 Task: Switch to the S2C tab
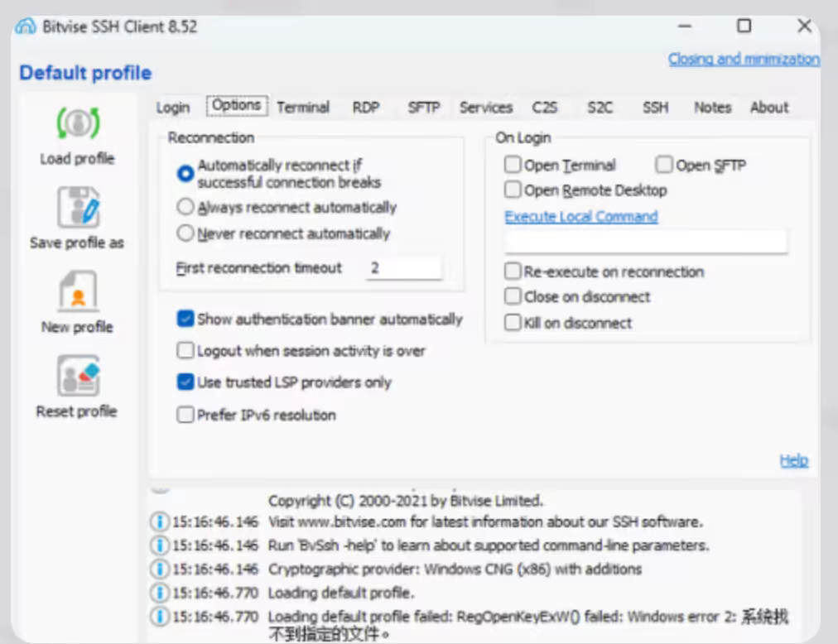pyautogui.click(x=600, y=108)
